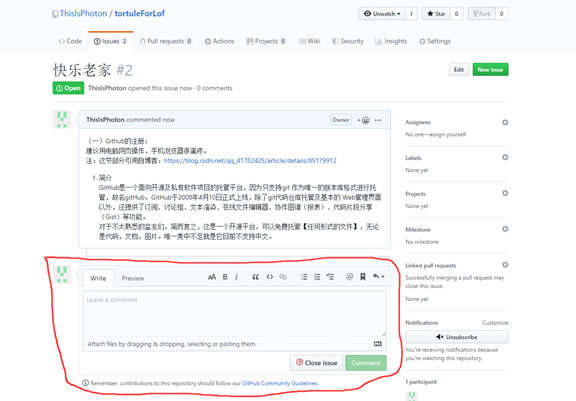576x401 pixels.
Task: Click the star count 0
Action: tap(456, 14)
